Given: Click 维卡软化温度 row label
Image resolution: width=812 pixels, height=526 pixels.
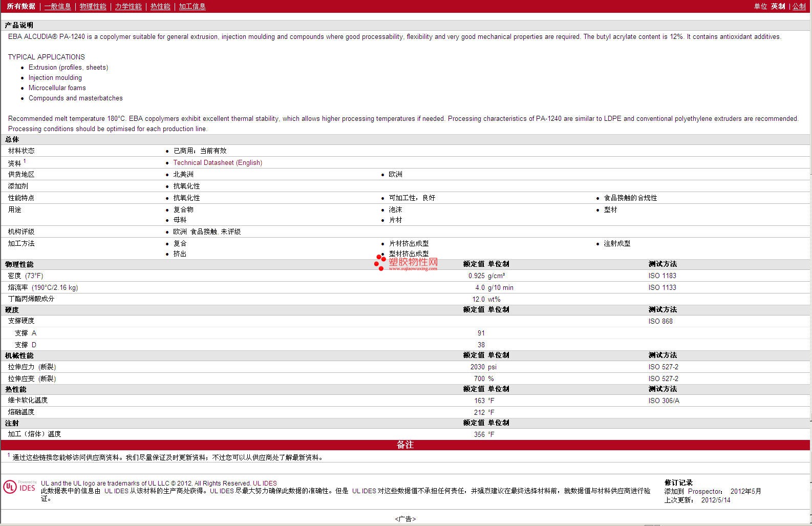Looking at the screenshot, I should coord(28,400).
